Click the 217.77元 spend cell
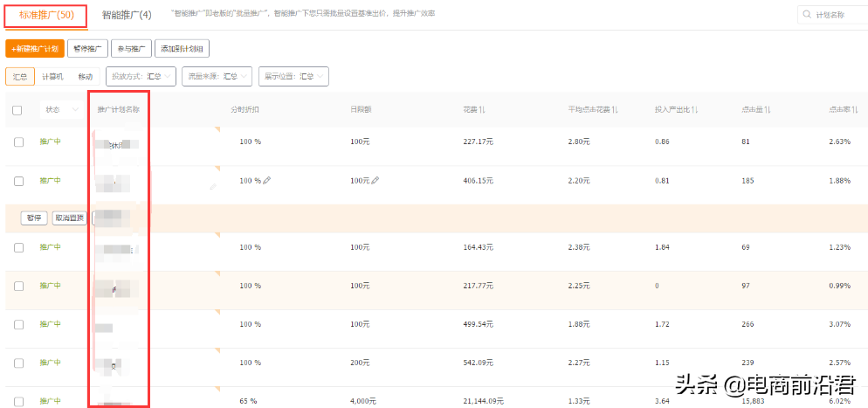The height and width of the screenshot is (408, 868). click(x=478, y=286)
